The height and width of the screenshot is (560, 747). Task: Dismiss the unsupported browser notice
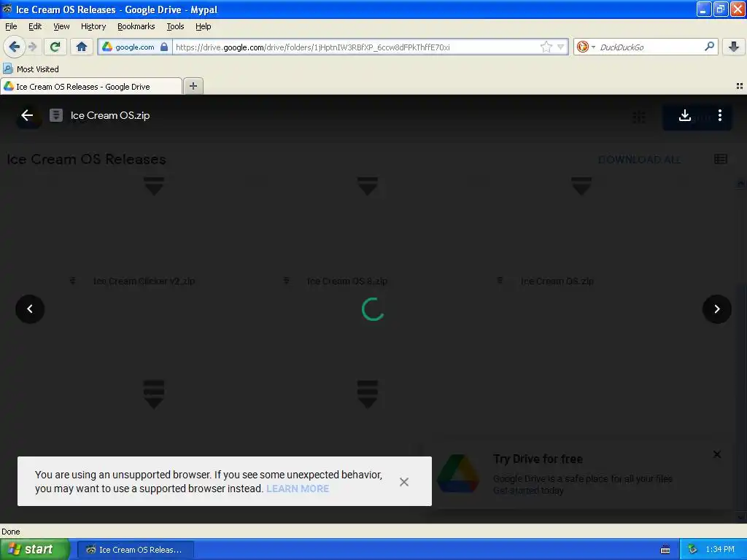404,482
